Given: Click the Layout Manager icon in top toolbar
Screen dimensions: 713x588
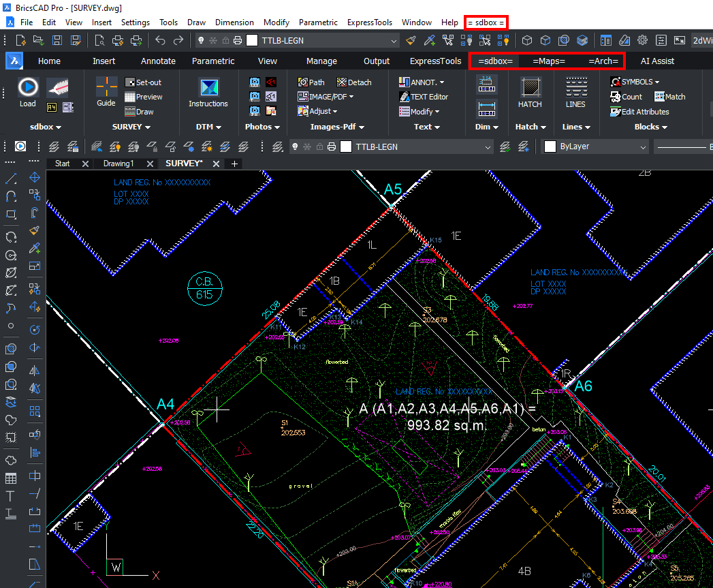Looking at the screenshot, I should tap(605, 40).
